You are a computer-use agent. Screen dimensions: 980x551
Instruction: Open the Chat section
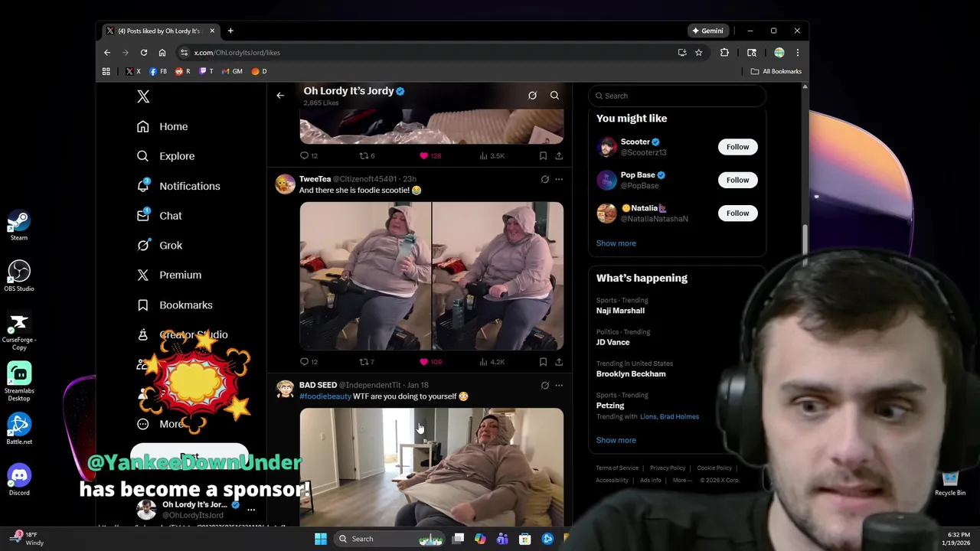tap(159, 216)
